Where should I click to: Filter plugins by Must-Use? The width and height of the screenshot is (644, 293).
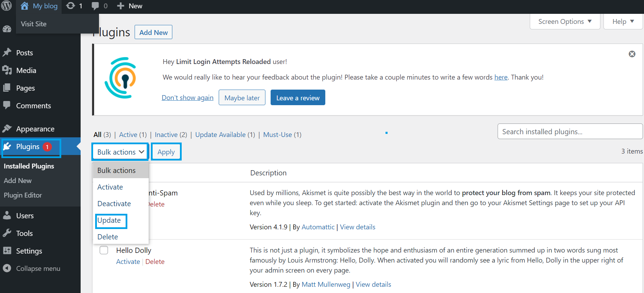pos(278,135)
